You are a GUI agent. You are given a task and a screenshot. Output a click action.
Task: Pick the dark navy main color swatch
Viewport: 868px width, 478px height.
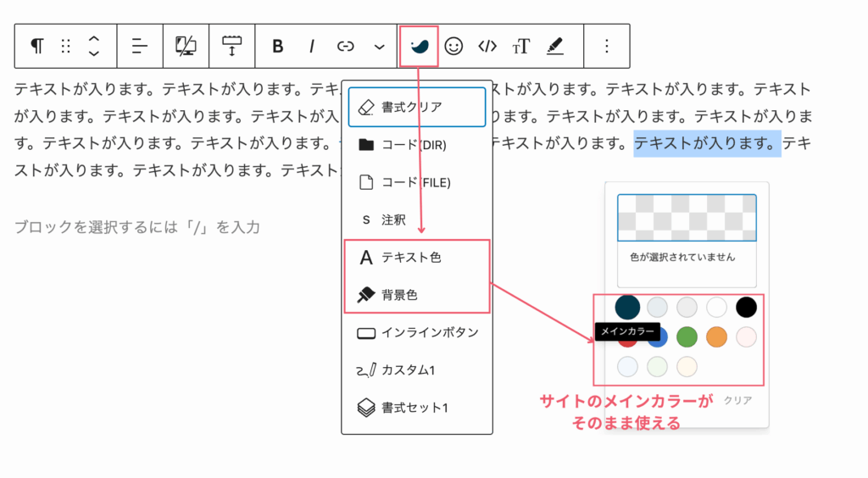[627, 307]
